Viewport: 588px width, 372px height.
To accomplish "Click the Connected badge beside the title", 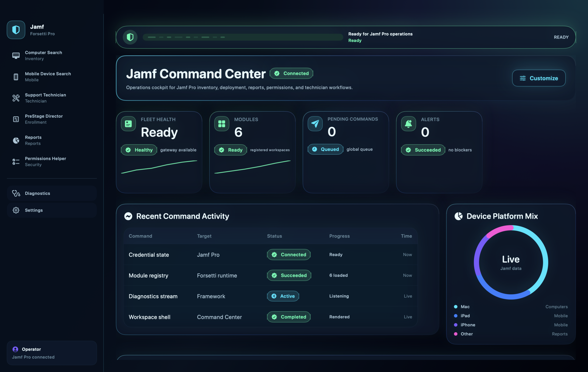I will tap(291, 74).
